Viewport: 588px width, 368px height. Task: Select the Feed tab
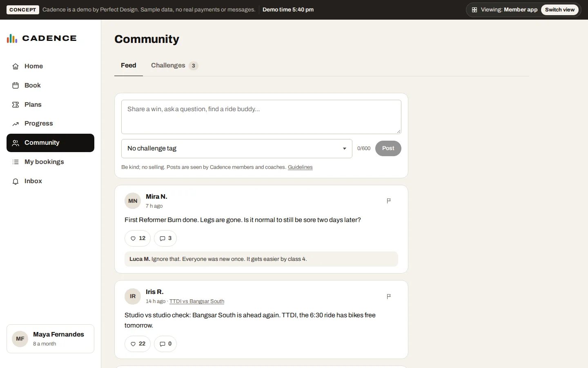click(129, 65)
